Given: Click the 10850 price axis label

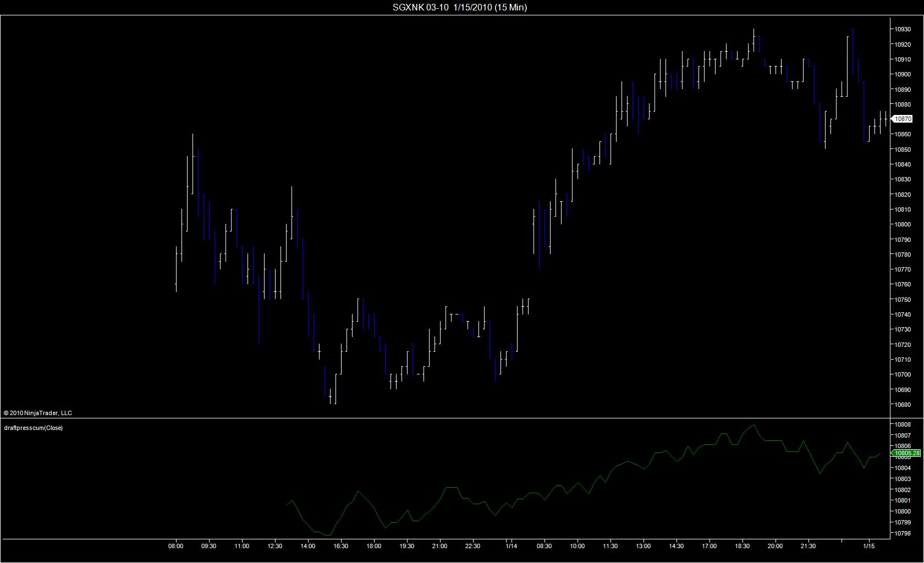Looking at the screenshot, I should (903, 150).
